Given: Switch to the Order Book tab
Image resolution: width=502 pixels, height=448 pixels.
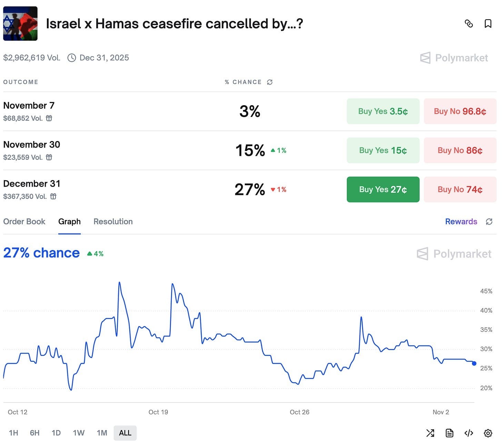Looking at the screenshot, I should coord(24,222).
